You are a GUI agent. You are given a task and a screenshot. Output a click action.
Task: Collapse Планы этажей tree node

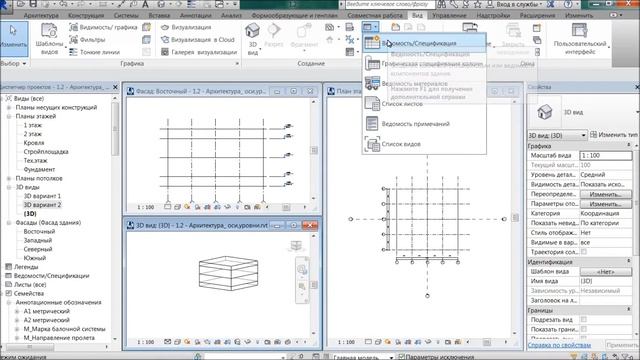9,116
